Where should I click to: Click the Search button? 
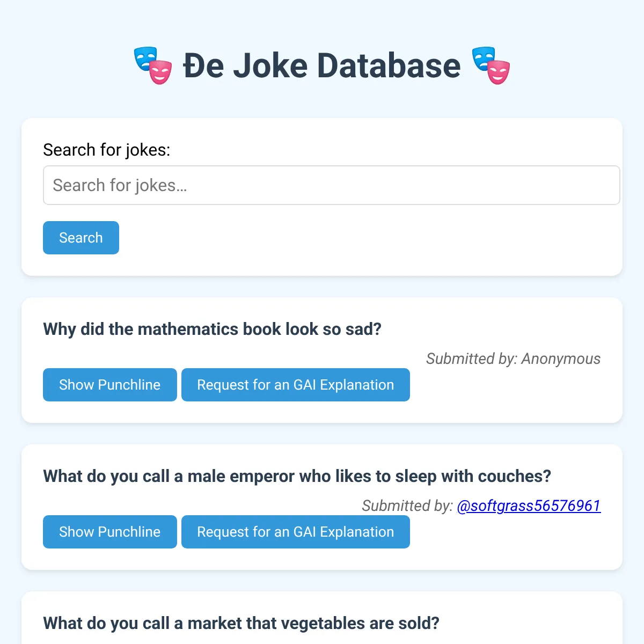(x=81, y=238)
